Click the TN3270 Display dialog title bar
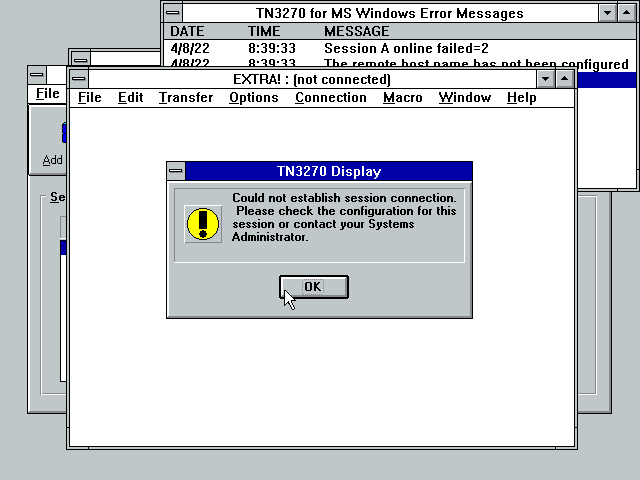 tap(329, 171)
